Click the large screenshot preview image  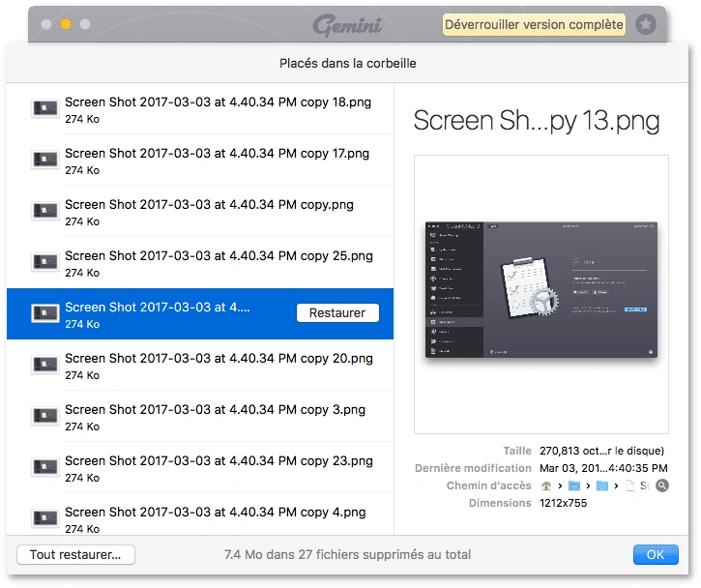coord(540,290)
